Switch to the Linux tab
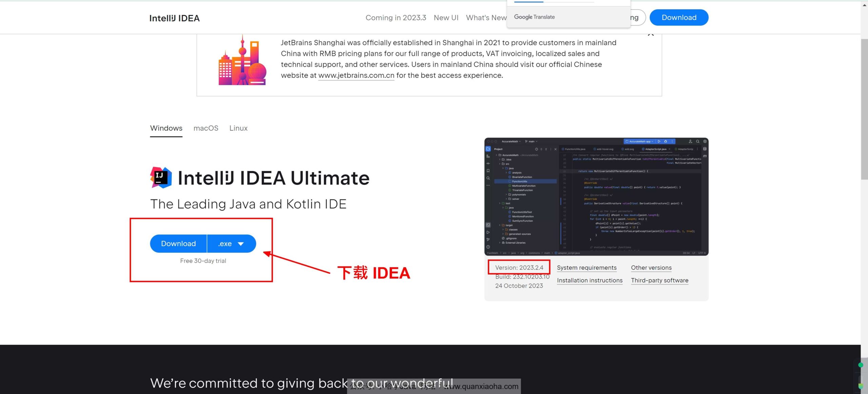Screen dimensions: 868x394 click(x=238, y=128)
